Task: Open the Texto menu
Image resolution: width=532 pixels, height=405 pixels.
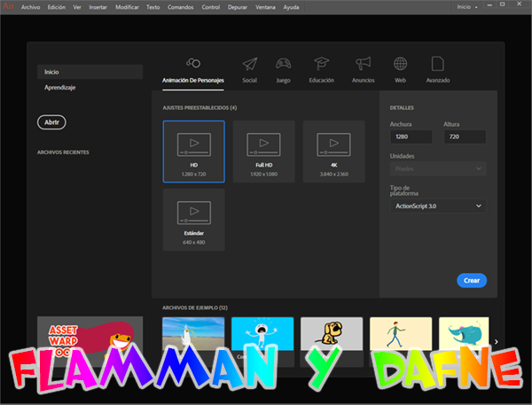Action: 153,7
